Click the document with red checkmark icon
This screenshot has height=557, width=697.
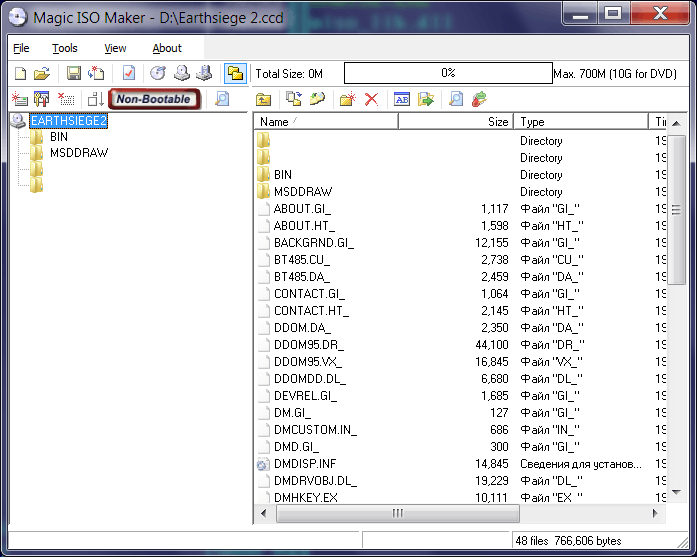pyautogui.click(x=129, y=73)
